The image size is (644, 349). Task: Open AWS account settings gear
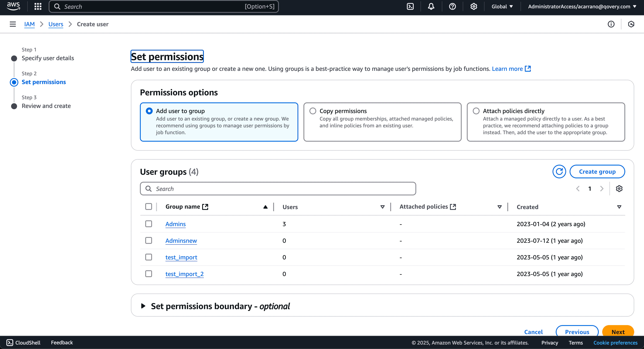point(473,6)
